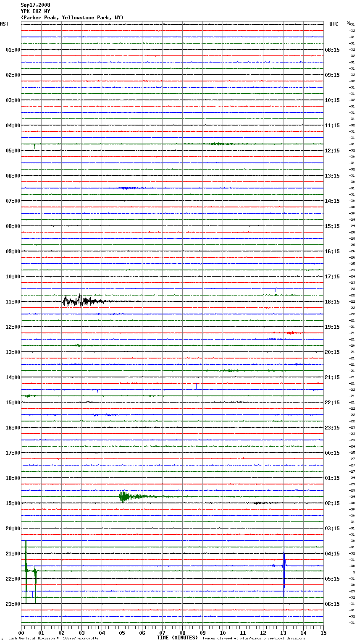The height and width of the screenshot is (644, 357).
Task: Select the 20:00 MST time label
Action: 13,529
